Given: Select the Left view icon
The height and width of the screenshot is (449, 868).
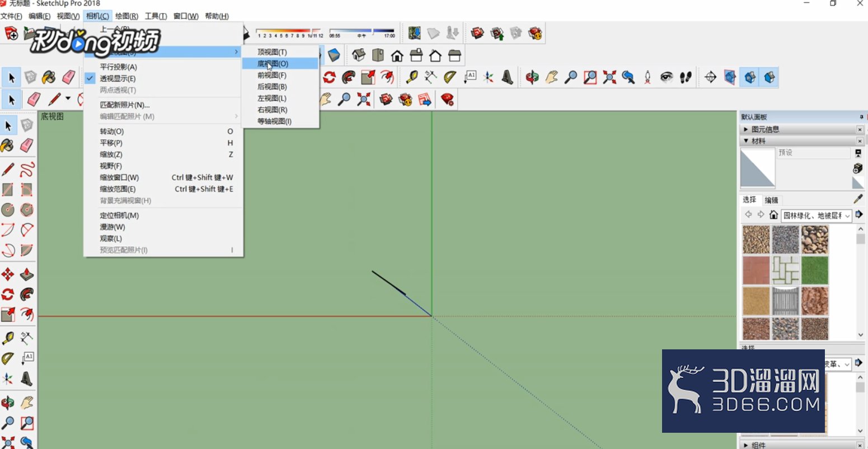Looking at the screenshot, I should point(455,55).
